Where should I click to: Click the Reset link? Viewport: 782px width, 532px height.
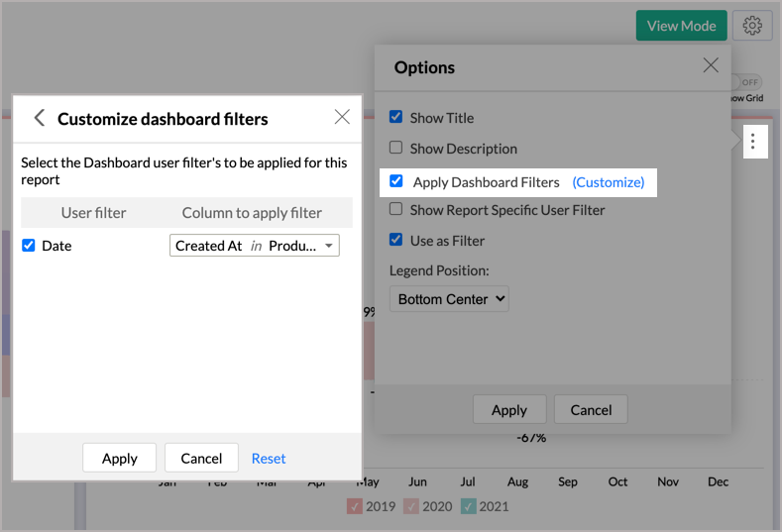(x=269, y=458)
